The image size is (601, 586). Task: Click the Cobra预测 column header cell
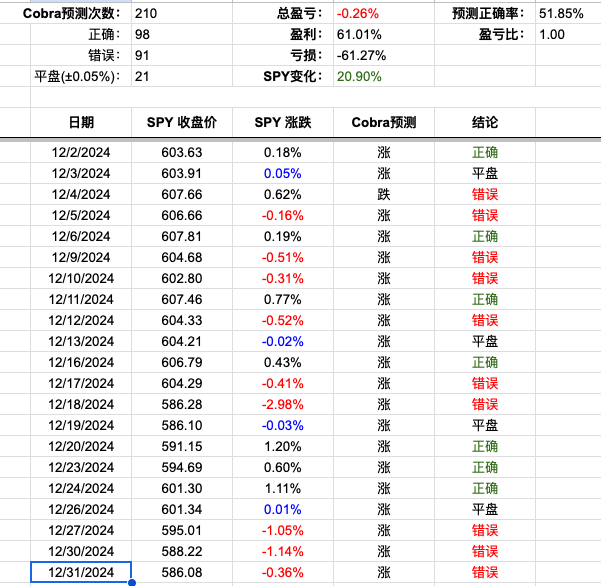tap(383, 123)
